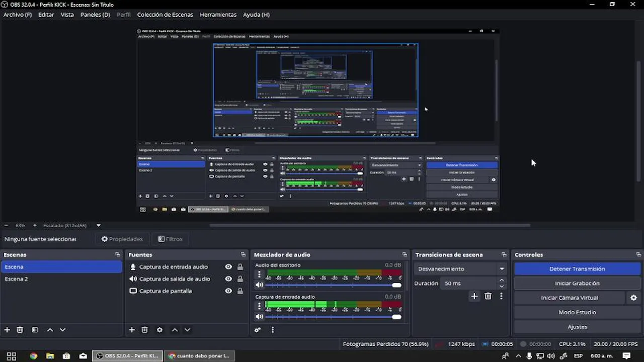Toggle visibility of Captura de entrada audio
The width and height of the screenshot is (644, 362).
coord(228,267)
